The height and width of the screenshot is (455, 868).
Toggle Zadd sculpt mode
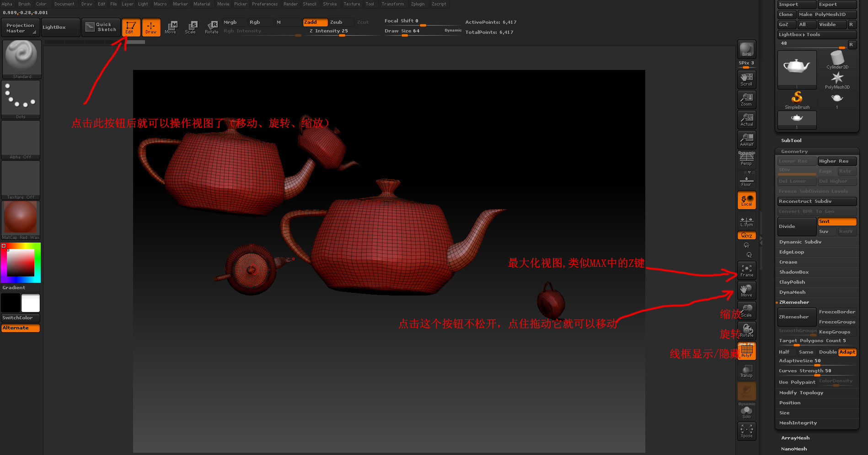click(315, 22)
